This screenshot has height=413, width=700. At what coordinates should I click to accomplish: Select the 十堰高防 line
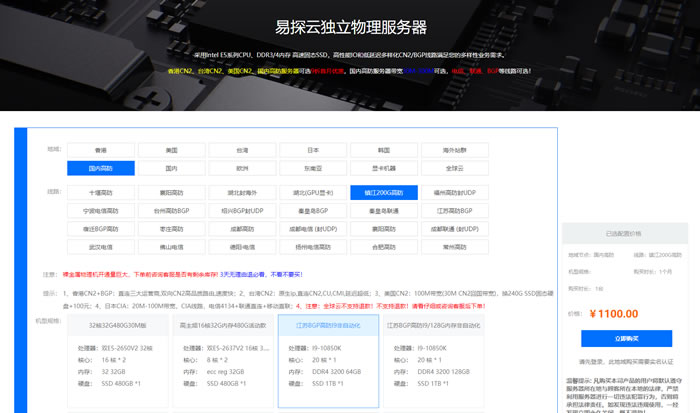(x=101, y=192)
